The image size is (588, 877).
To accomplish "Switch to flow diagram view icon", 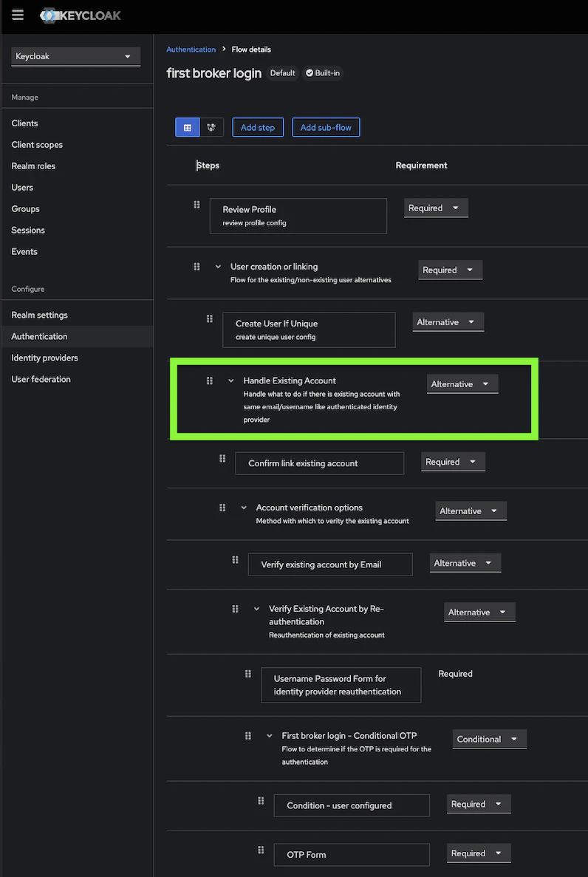I will click(211, 128).
